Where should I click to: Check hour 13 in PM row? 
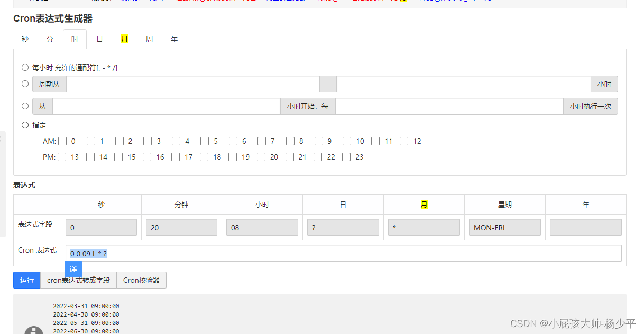(x=62, y=157)
